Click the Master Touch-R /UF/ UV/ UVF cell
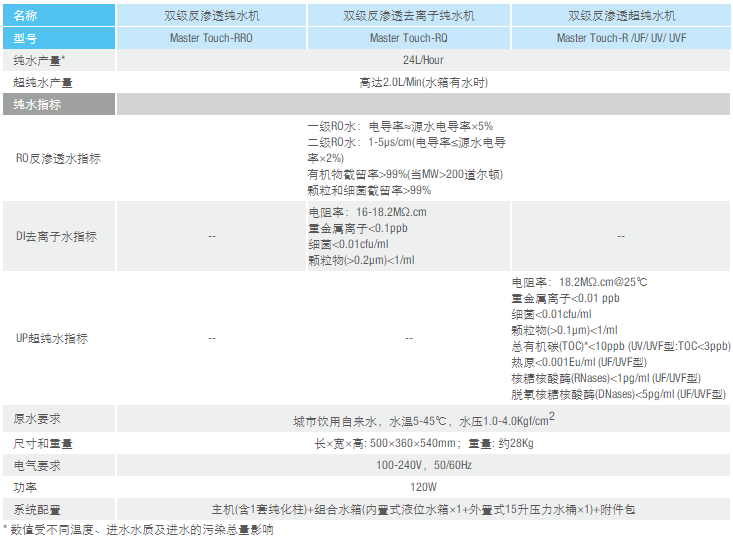The width and height of the screenshot is (733, 543). coord(621,38)
